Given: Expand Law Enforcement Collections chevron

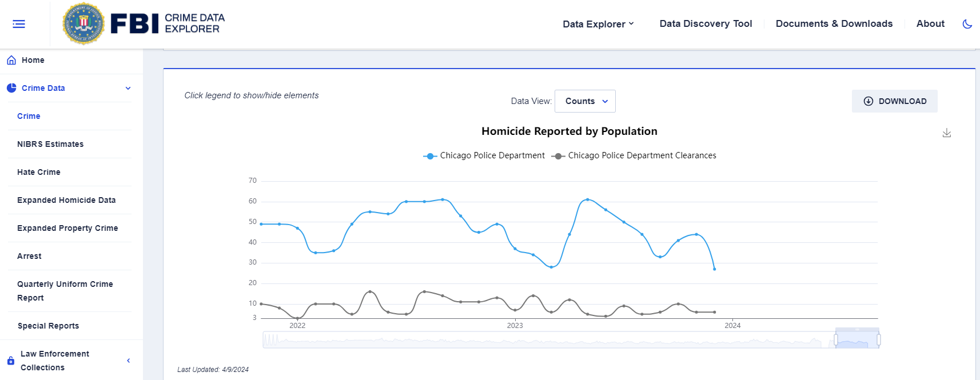Looking at the screenshot, I should tap(128, 361).
